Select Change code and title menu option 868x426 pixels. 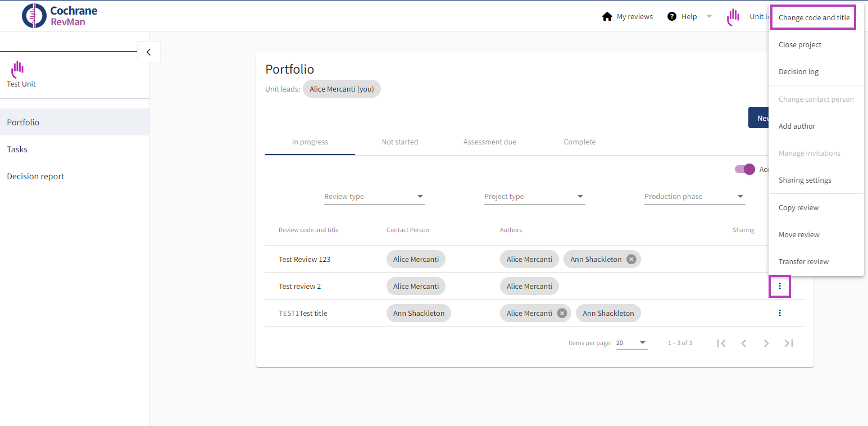(x=814, y=18)
